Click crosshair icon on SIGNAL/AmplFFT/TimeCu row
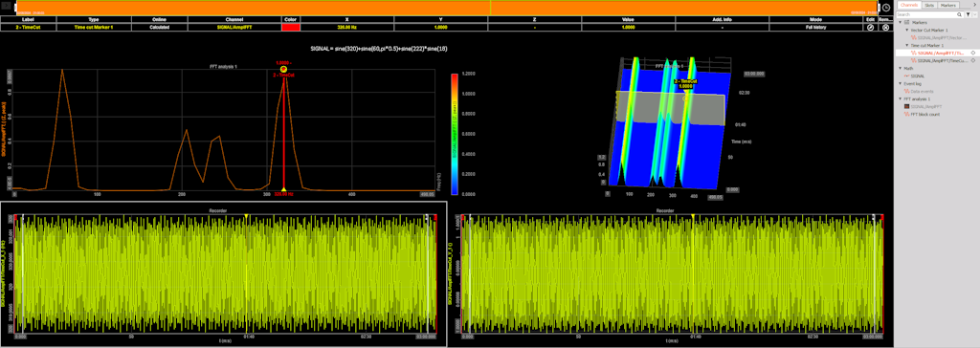 [x=973, y=60]
